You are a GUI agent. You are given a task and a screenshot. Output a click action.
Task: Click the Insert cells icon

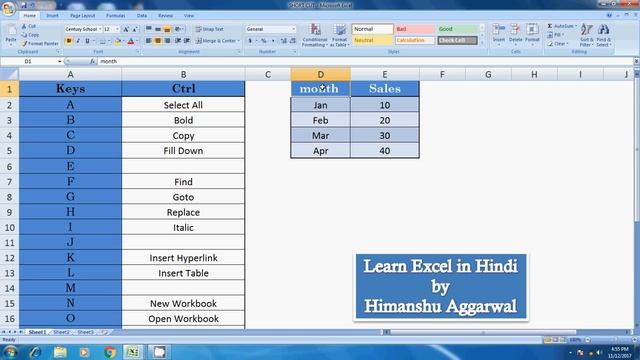499,33
